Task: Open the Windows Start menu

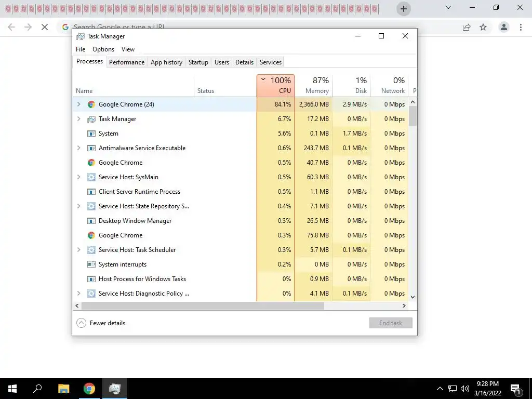Action: pyautogui.click(x=12, y=389)
